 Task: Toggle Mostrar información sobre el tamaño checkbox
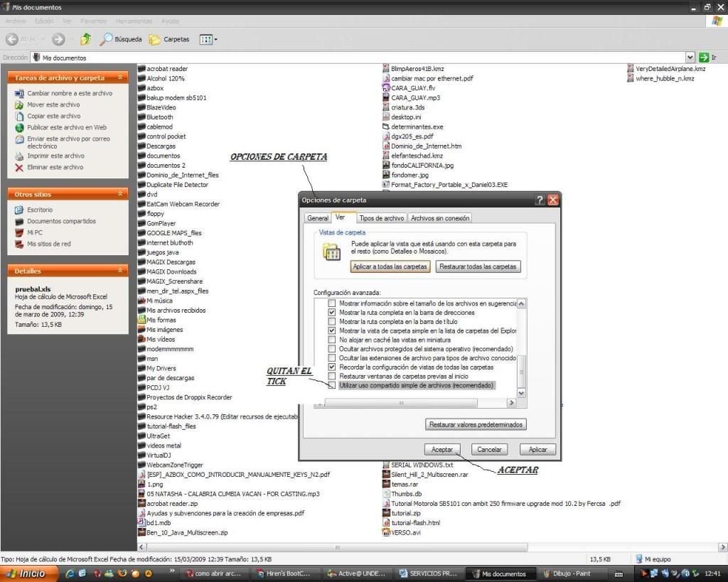(x=331, y=303)
